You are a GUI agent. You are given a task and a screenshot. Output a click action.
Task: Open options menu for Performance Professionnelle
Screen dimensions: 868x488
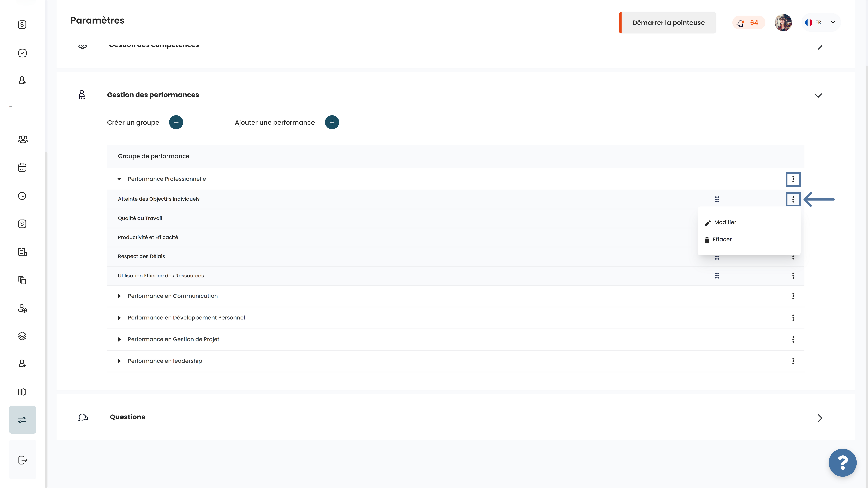(x=793, y=179)
